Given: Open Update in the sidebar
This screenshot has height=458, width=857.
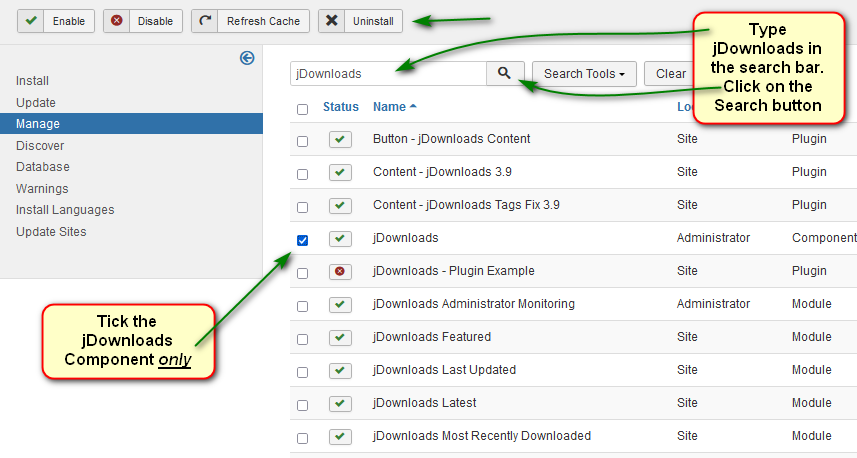Looking at the screenshot, I should pos(36,103).
